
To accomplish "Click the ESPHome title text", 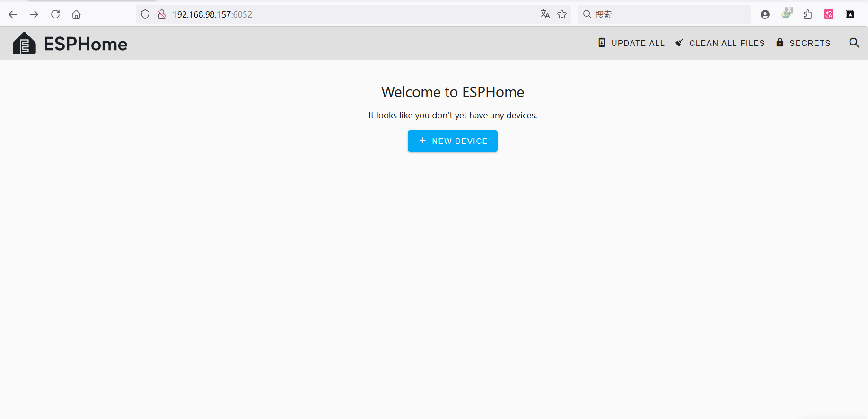I will point(86,44).
